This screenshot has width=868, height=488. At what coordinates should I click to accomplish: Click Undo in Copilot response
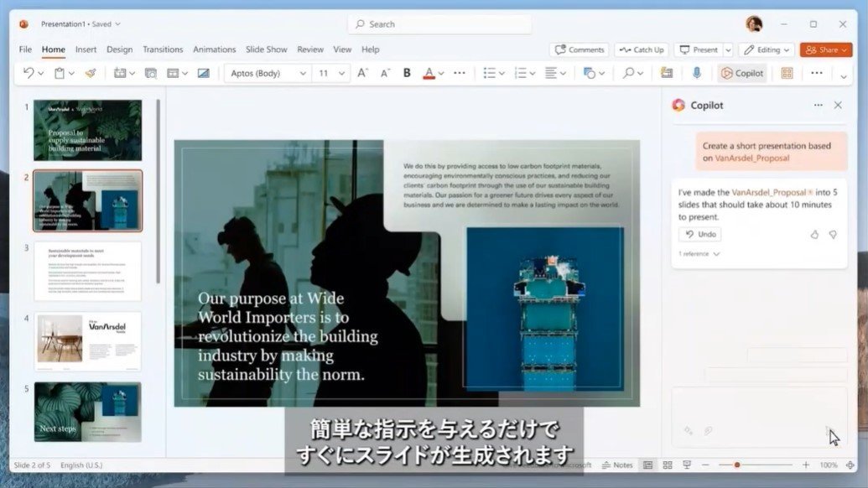700,234
